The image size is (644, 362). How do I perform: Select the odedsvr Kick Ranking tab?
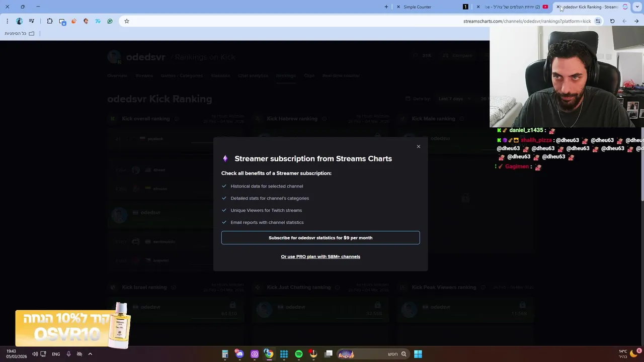(591, 7)
